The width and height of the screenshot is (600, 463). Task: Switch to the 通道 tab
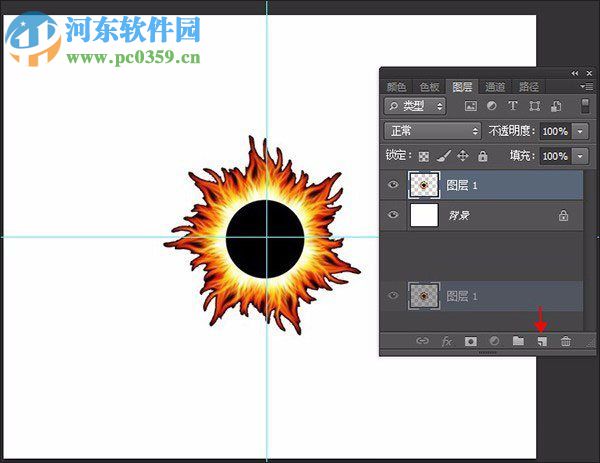[x=495, y=87]
